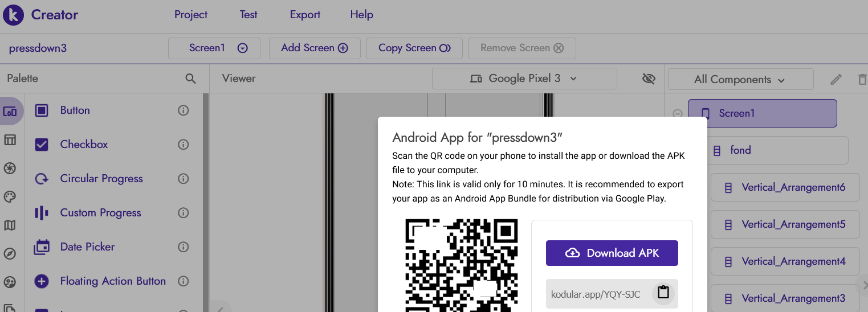Collapse the Screen1 tree node
This screenshot has width=868, height=312.
[x=678, y=113]
